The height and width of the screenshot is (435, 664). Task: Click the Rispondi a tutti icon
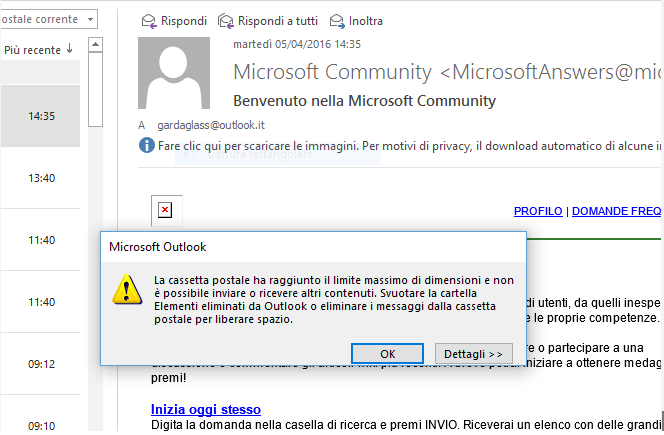(226, 21)
